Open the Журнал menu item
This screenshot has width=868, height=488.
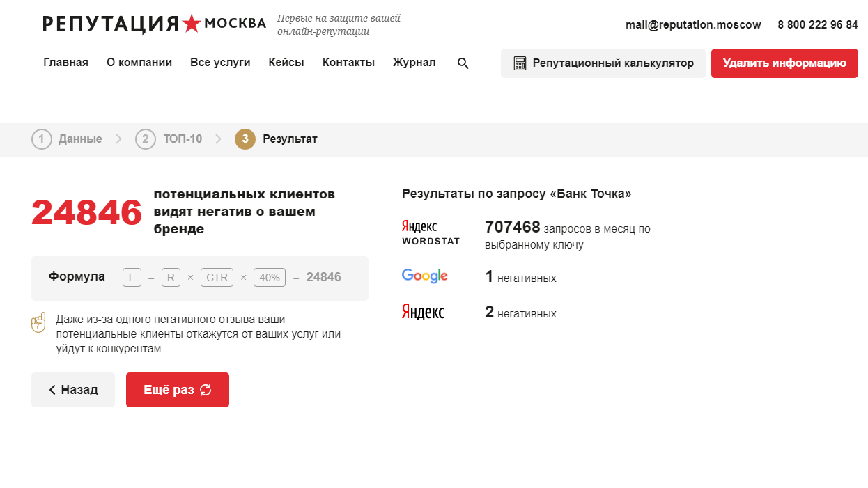(414, 63)
